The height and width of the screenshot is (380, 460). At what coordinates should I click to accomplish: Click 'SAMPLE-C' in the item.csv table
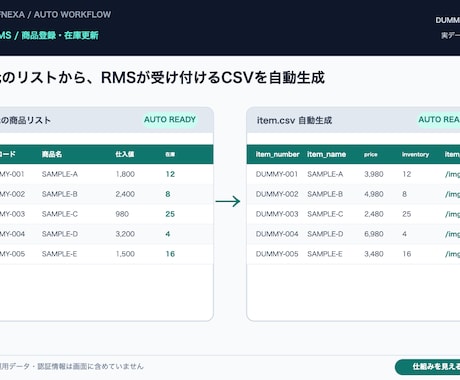[325, 214]
